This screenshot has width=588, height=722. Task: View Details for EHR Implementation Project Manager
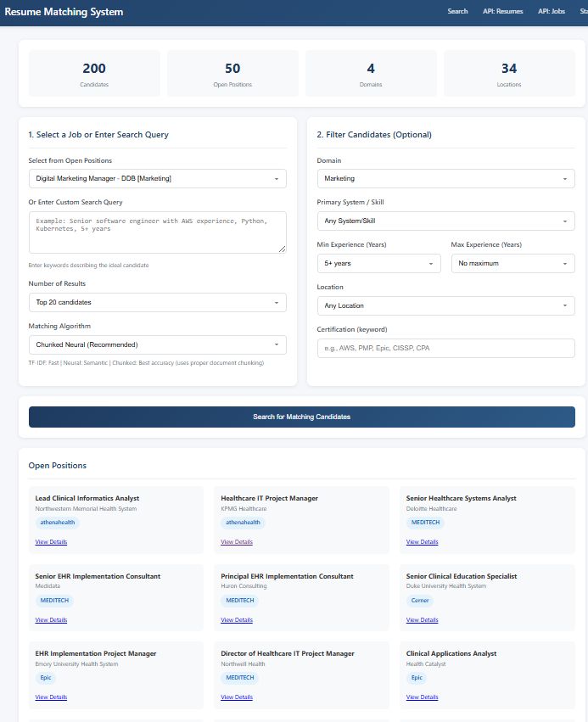pyautogui.click(x=51, y=697)
